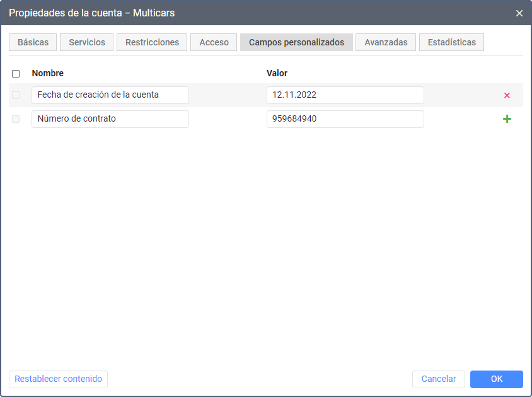
Task: Toggle the select-all checkbox beside Nombre
Action: [x=16, y=74]
